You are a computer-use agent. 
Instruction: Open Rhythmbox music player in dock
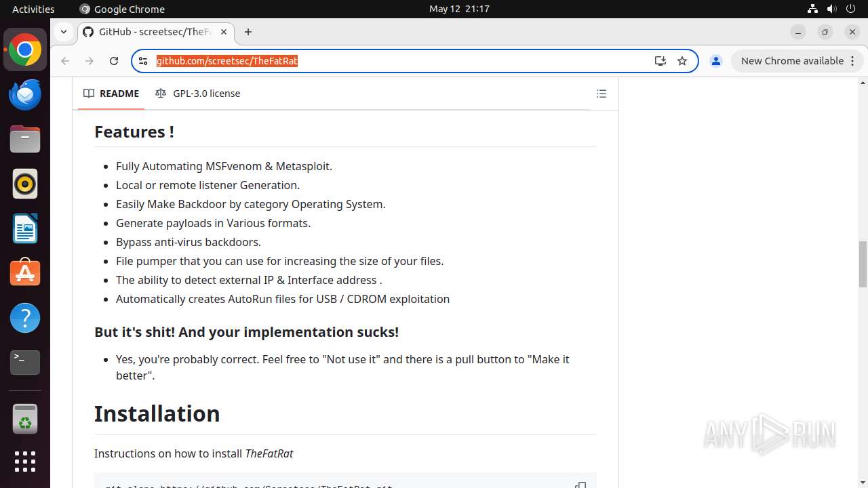tap(25, 184)
